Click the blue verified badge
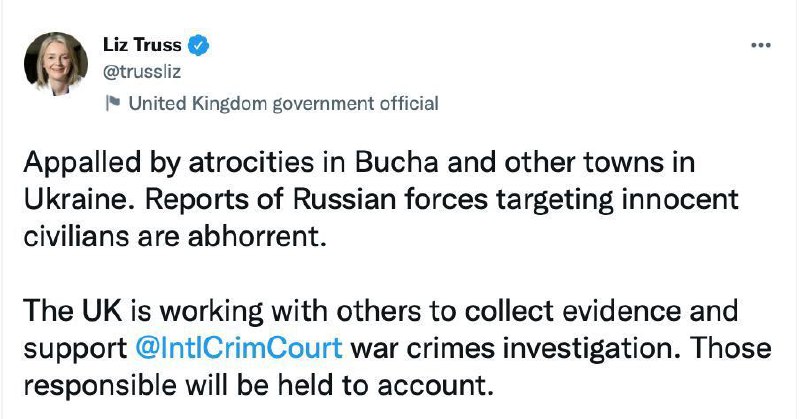 (x=199, y=46)
